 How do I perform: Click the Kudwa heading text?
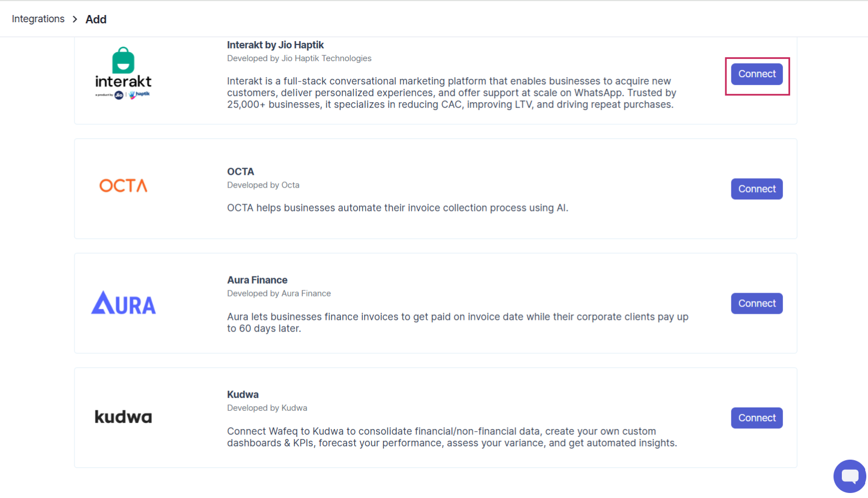(x=243, y=395)
